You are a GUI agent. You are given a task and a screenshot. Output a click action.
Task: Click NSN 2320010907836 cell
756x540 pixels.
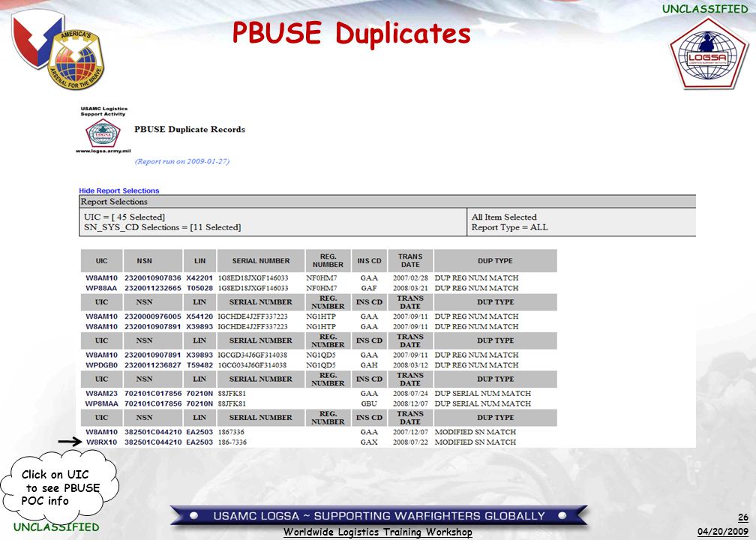[x=153, y=277]
